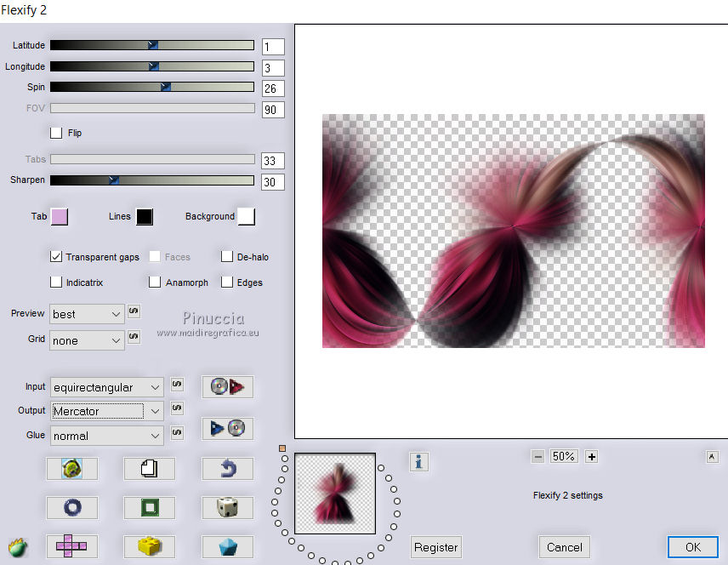Click the flaming green ball icon
Image resolution: width=728 pixels, height=565 pixels.
tap(18, 547)
